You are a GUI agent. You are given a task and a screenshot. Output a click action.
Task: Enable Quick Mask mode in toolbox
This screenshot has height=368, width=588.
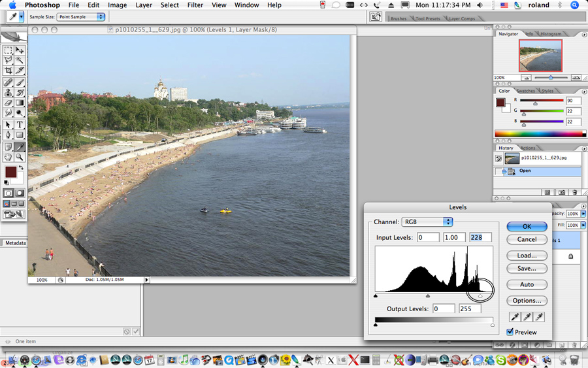[x=20, y=193]
